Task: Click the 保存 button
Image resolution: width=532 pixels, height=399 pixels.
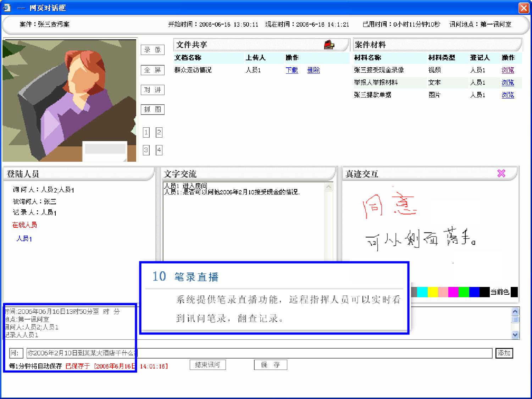Action: 271,365
